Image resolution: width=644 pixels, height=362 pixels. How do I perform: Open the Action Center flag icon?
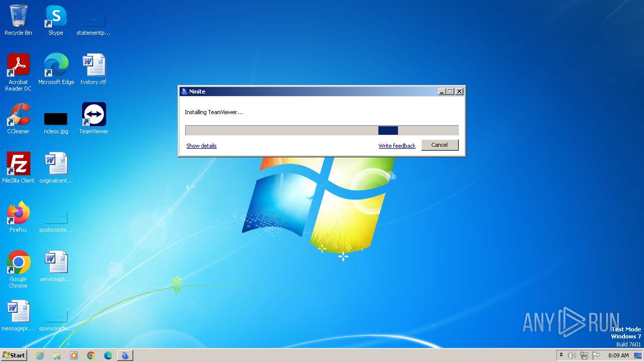(x=596, y=355)
